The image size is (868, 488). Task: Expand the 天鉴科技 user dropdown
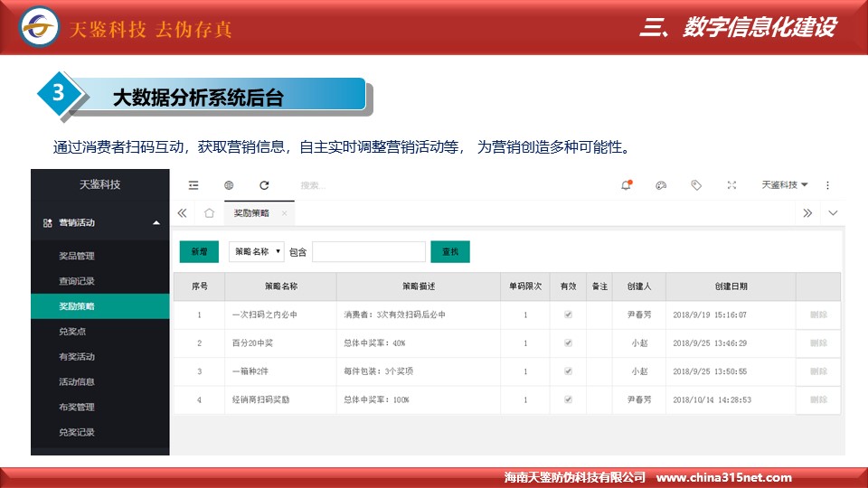784,185
